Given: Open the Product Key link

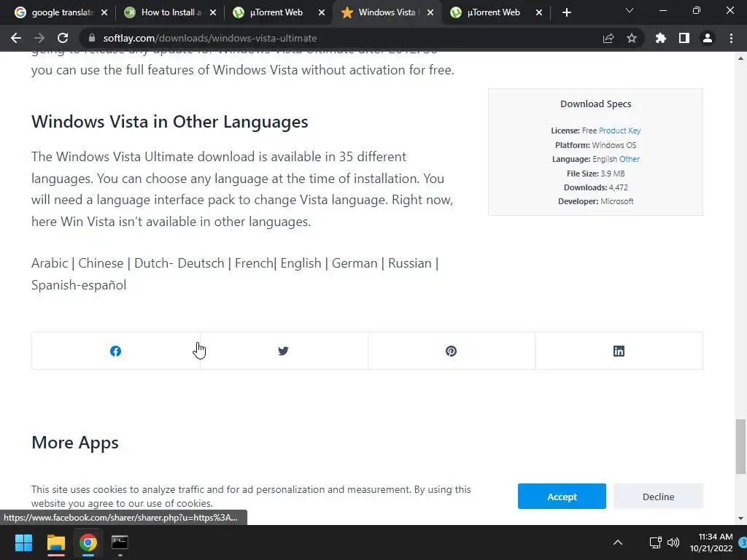Looking at the screenshot, I should (x=619, y=131).
